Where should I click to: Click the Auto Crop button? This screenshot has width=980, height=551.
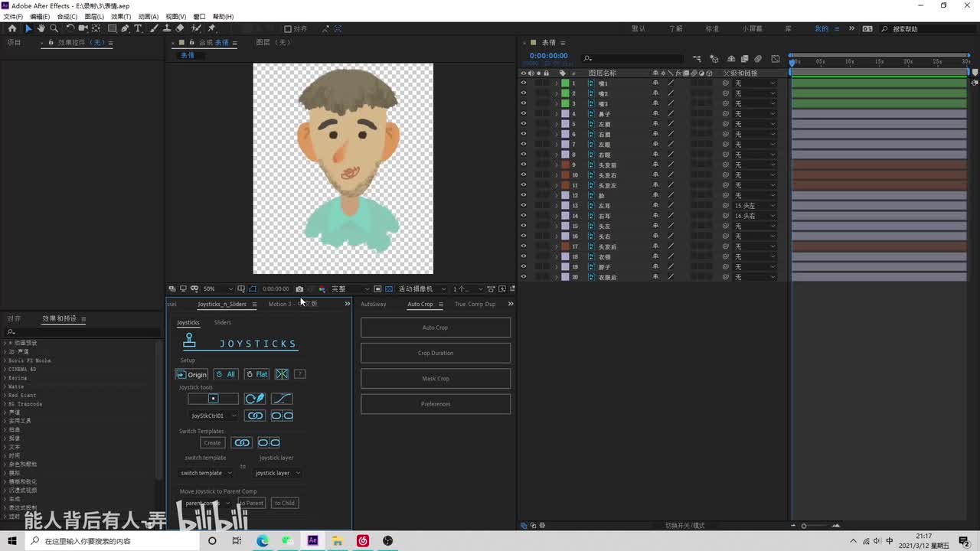click(x=435, y=328)
